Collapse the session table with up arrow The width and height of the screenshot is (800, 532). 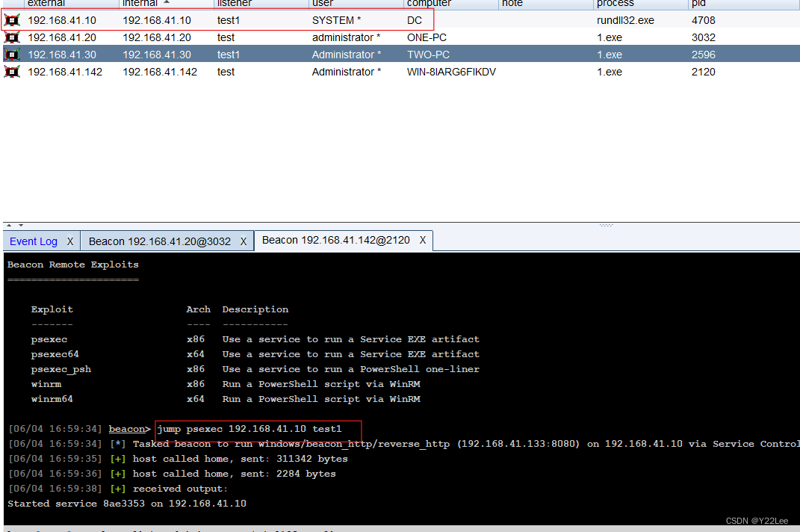click(9, 225)
